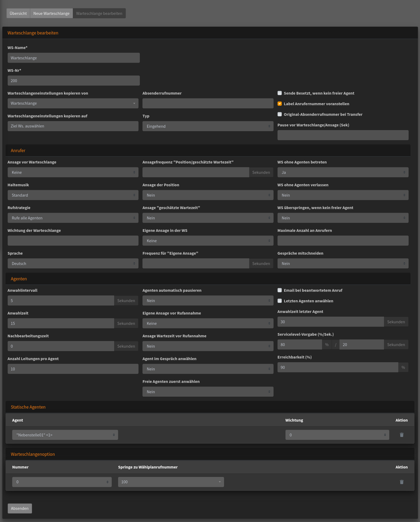Expand the Haltemusik selection list
This screenshot has width=420, height=522.
coord(73,195)
